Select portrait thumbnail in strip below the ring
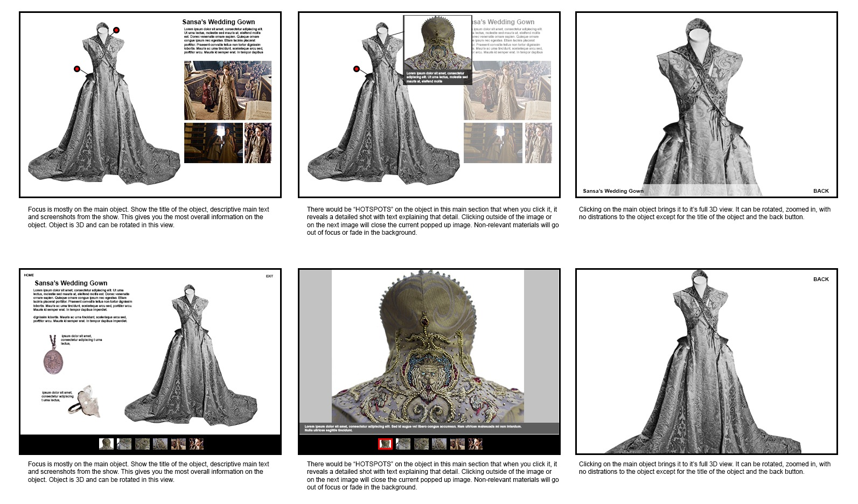 (197, 444)
